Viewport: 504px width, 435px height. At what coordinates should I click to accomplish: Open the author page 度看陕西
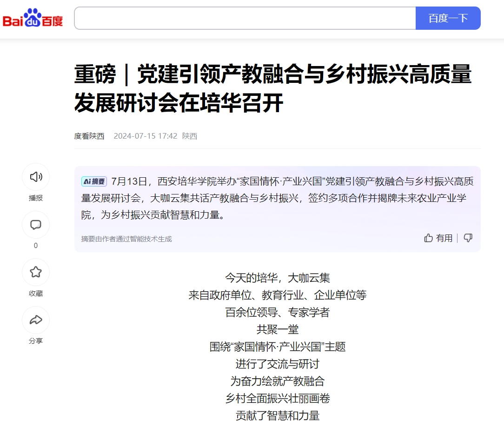point(89,136)
